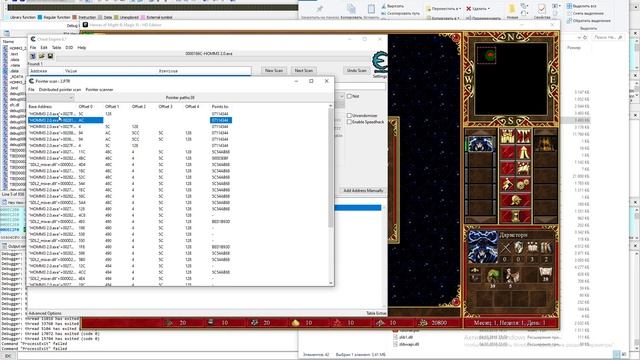The width and height of the screenshot is (640, 360).
Task: Open Kingdom Overview in game panel
Action: click(x=507, y=137)
